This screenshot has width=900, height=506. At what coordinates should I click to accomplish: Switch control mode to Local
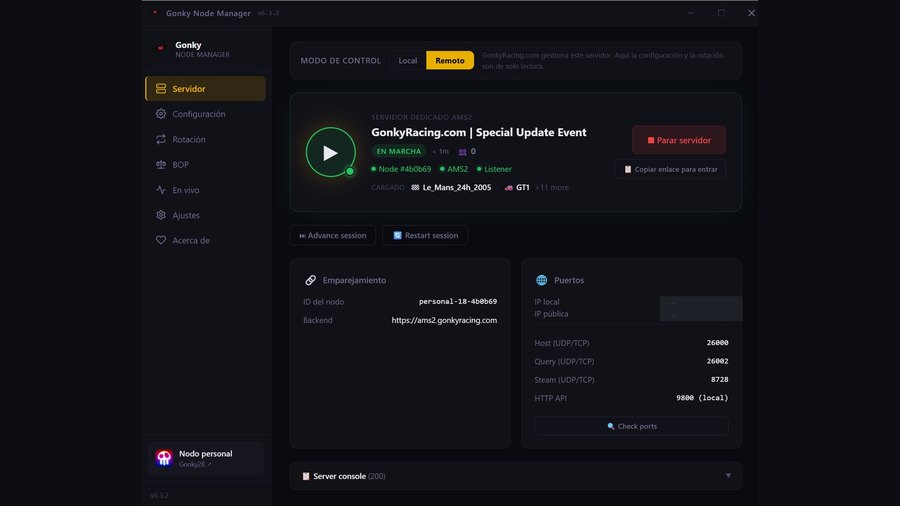[x=408, y=60]
